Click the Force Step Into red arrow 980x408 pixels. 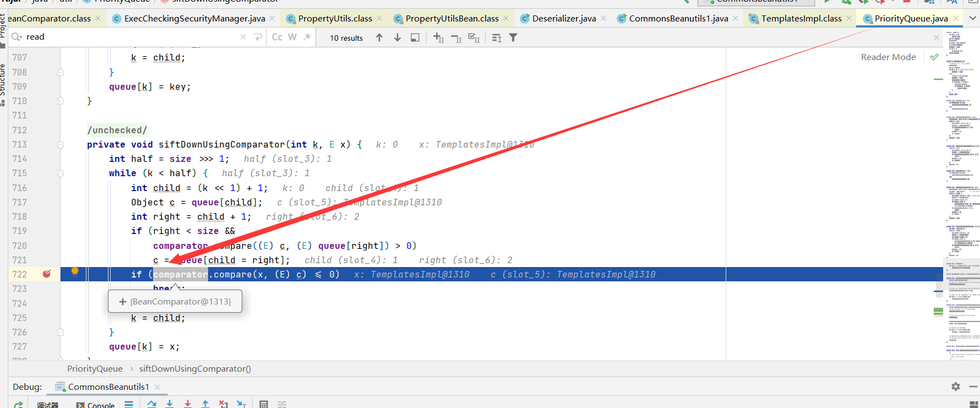coord(188,404)
